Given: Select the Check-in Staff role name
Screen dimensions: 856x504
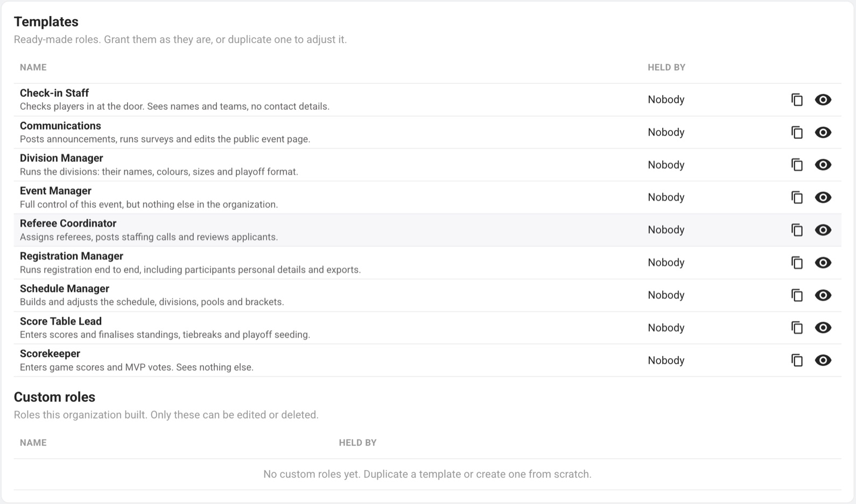Looking at the screenshot, I should 54,93.
